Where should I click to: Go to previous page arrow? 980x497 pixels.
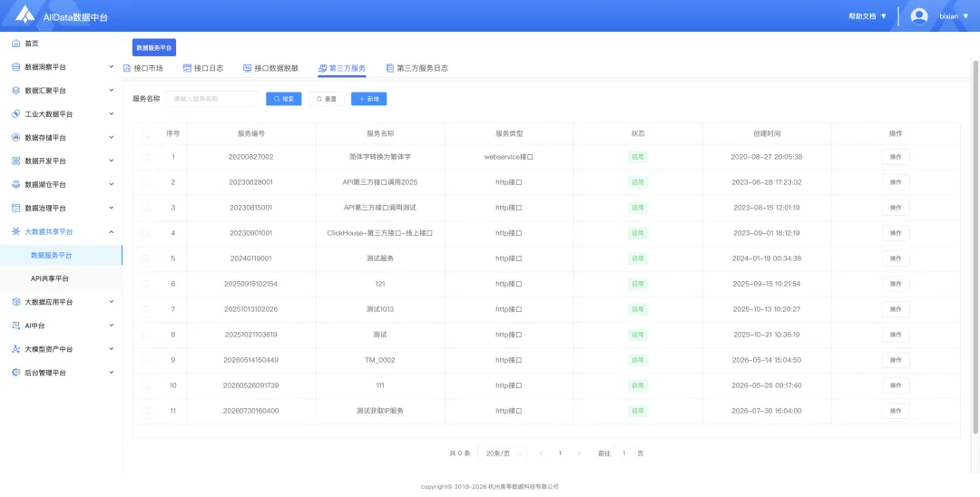pos(541,453)
